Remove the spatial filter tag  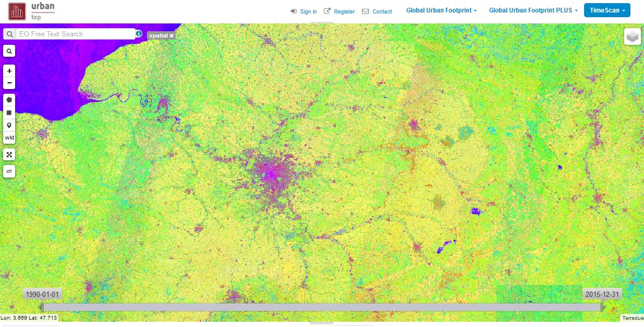click(171, 36)
